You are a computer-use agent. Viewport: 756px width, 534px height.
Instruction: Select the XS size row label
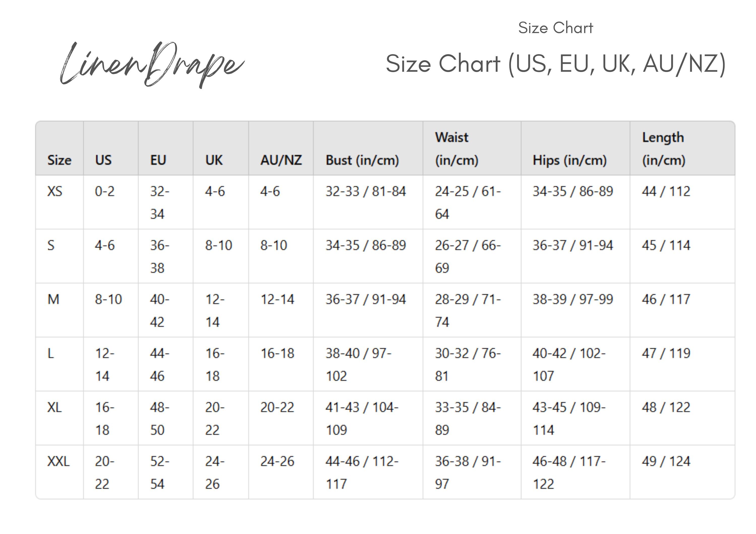click(x=55, y=192)
